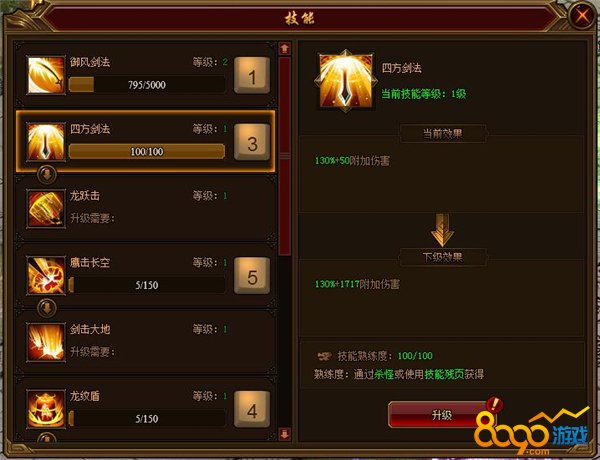Click the hotkey slot labeled 5
Viewport: 600px width, 460px height.
(252, 276)
